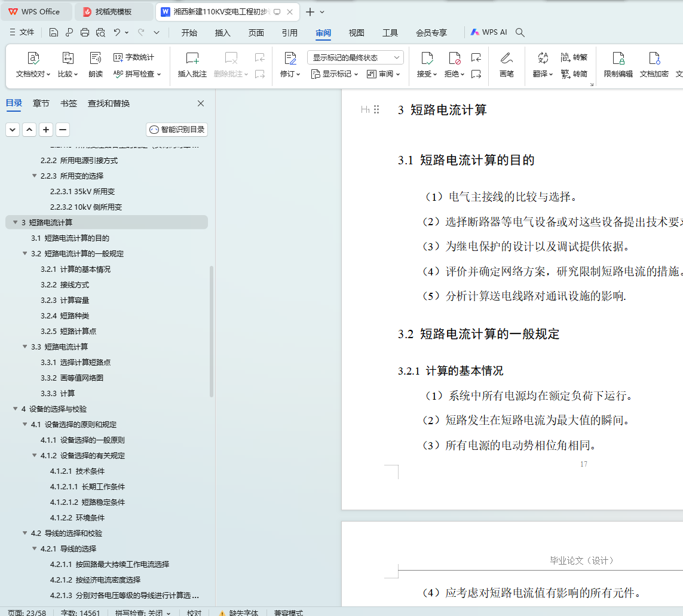Collapse the 4 设备的选择与校验 node
This screenshot has height=616, width=683.
[x=16, y=409]
